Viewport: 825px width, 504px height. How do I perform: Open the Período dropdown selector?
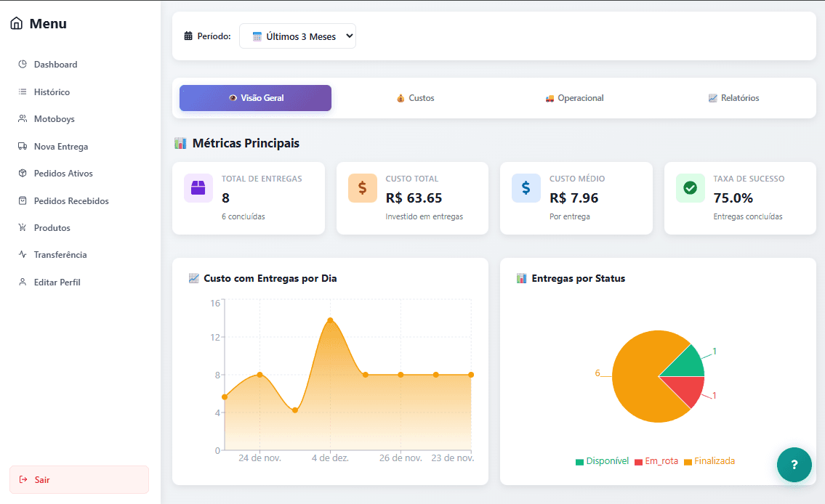click(x=297, y=36)
